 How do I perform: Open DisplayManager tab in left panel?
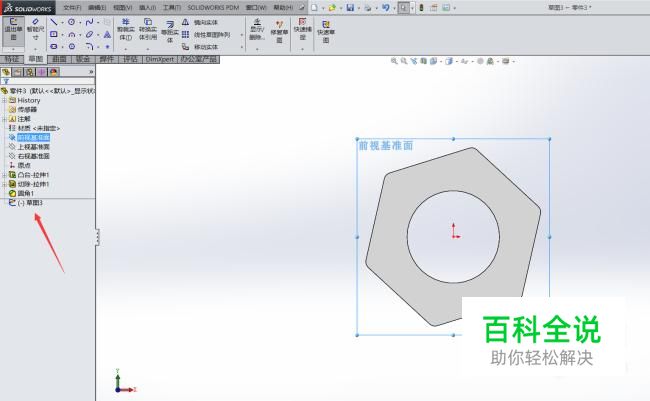[x=53, y=72]
